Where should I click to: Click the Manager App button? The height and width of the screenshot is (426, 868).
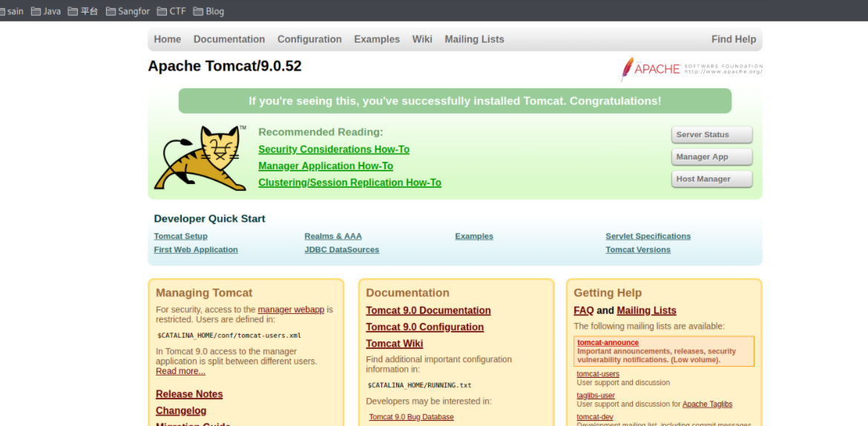(712, 157)
